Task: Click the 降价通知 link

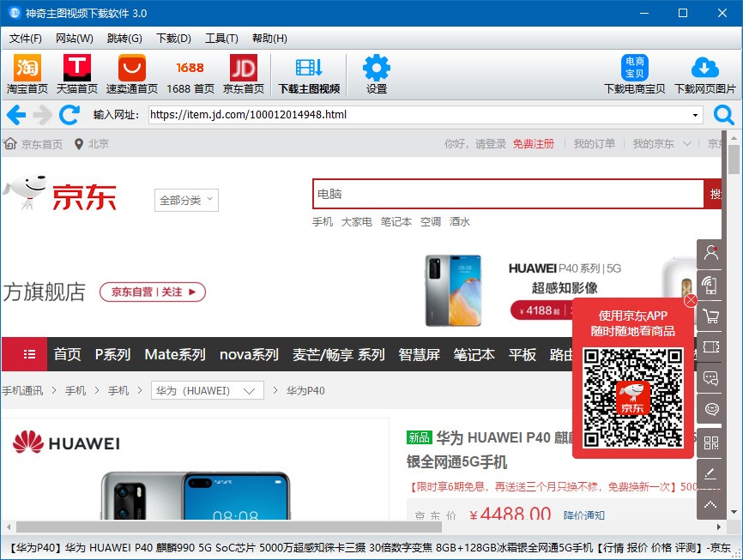Action: coord(583,515)
